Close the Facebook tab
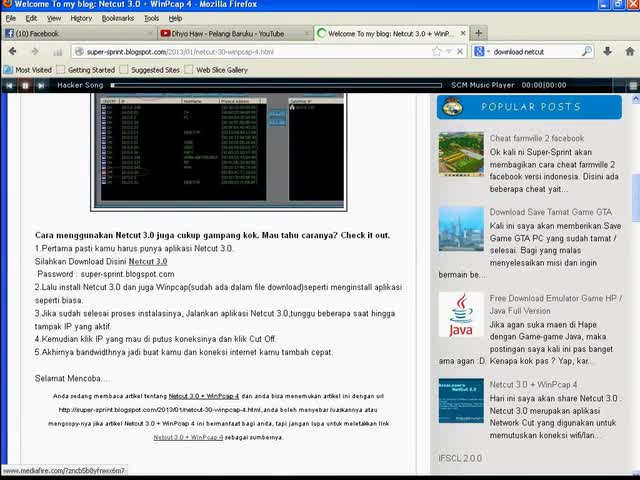Image resolution: width=640 pixels, height=480 pixels. click(149, 33)
